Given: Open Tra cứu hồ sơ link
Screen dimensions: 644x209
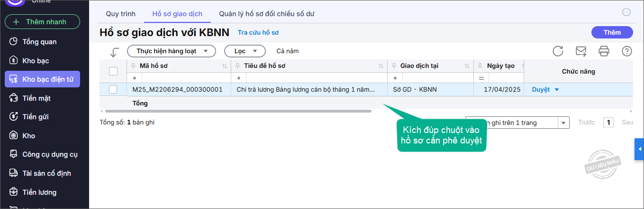Looking at the screenshot, I should [x=258, y=33].
